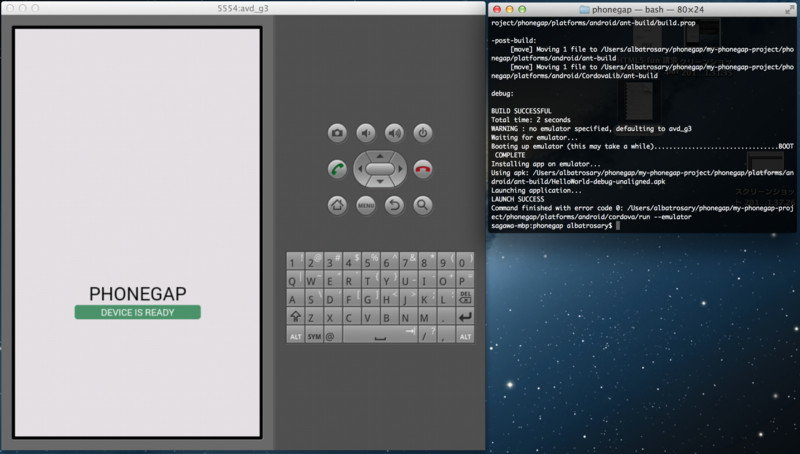Tap the G key on emulator keyboard
Screen dimensions: 800x454
pyautogui.click(x=371, y=298)
